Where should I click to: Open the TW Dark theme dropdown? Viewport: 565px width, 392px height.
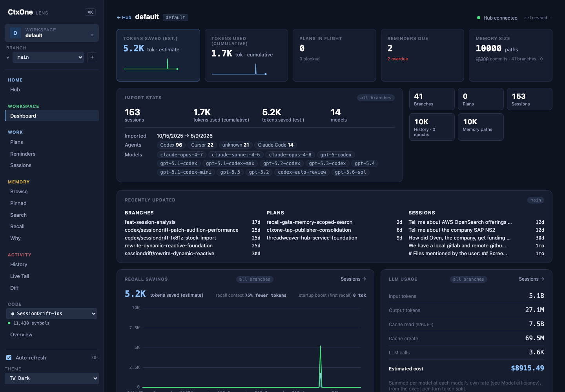[52, 378]
